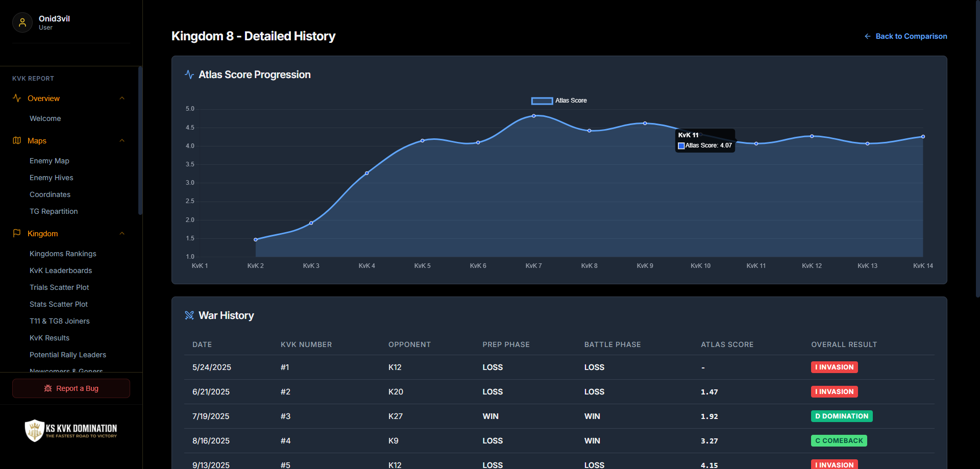Click the back arrow icon beside Comparison
The height and width of the screenshot is (469, 980).
click(867, 36)
